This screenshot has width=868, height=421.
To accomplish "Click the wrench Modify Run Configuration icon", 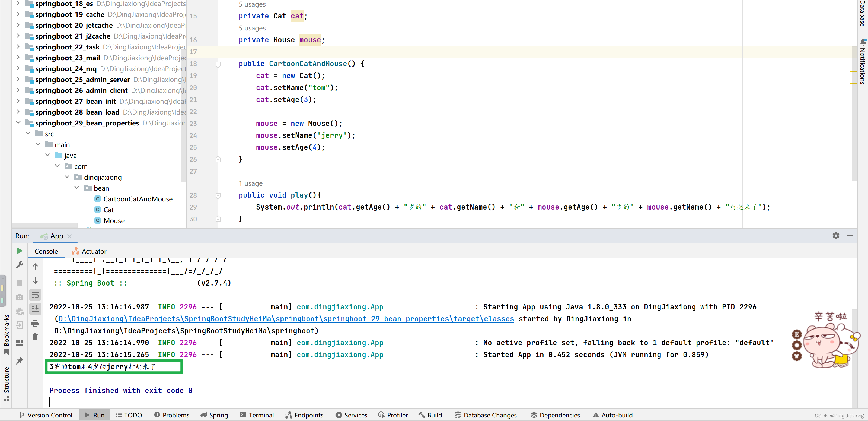I will 20,265.
